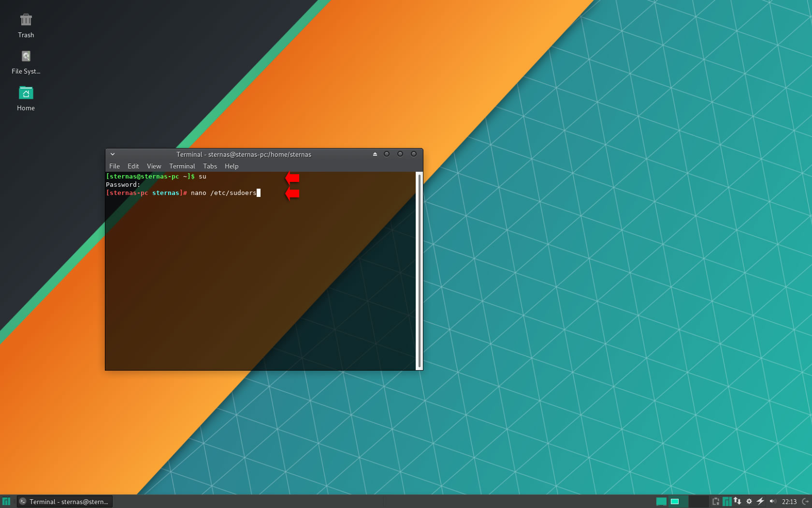This screenshot has height=508, width=812.
Task: Open the power manager lightning icon
Action: [x=760, y=501]
